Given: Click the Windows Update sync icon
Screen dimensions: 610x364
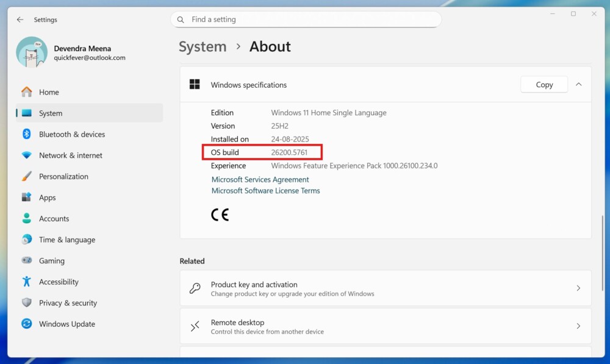Looking at the screenshot, I should (x=26, y=324).
